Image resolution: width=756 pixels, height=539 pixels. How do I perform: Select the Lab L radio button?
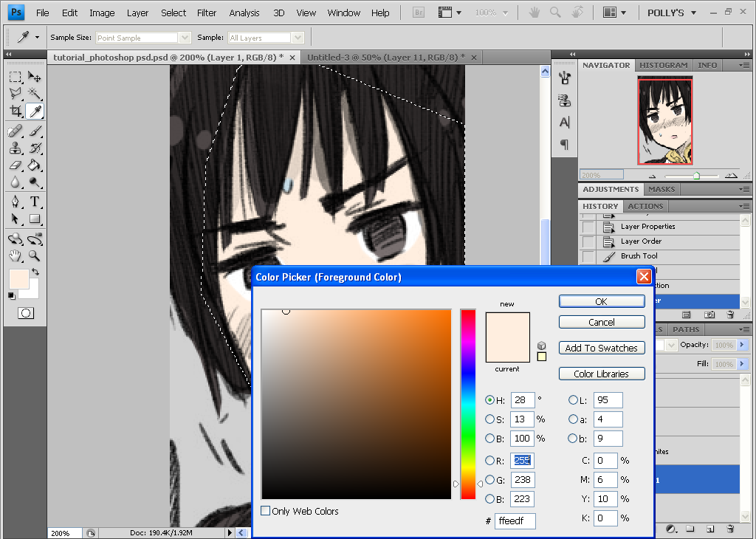(x=573, y=399)
